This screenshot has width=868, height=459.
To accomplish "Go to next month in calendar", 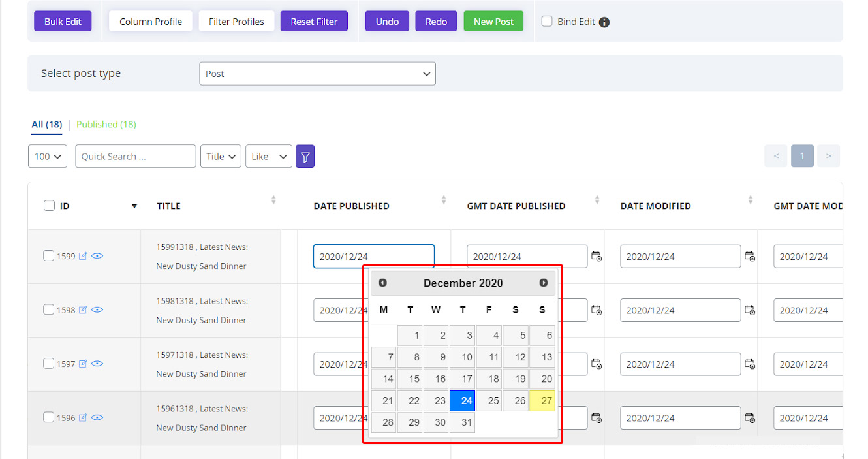I will point(543,283).
